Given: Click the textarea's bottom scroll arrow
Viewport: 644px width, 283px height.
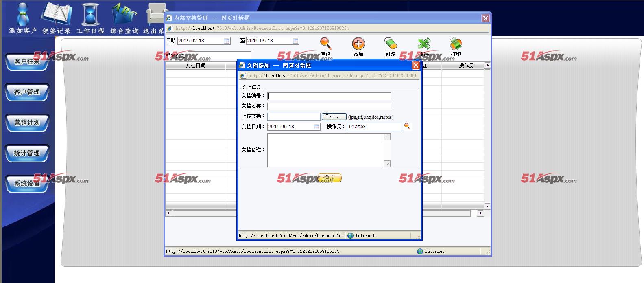Looking at the screenshot, I should 387,164.
